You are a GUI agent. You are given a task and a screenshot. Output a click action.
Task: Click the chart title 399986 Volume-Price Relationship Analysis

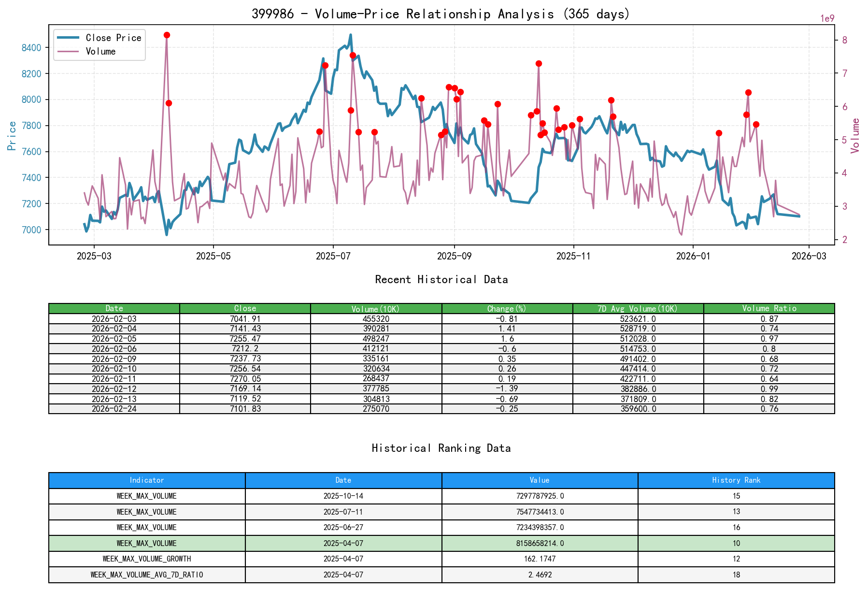coord(441,14)
